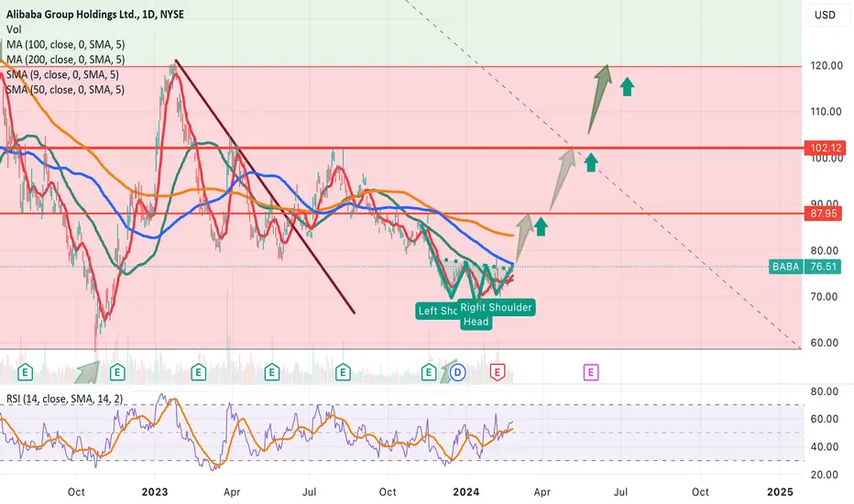Viewport: 854px width, 504px height.
Task: Click the teal up arrow below the 120.00 level
Action: point(627,87)
